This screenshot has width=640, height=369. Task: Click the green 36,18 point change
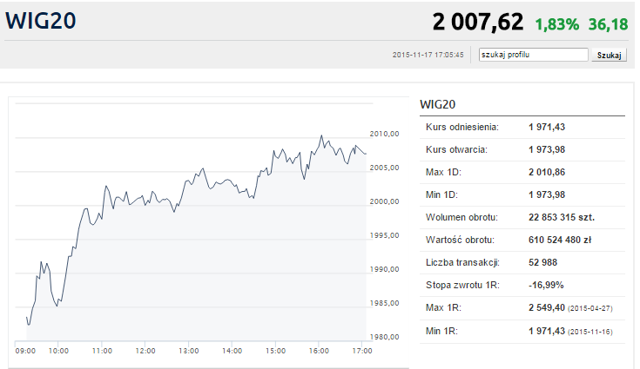pyautogui.click(x=608, y=24)
